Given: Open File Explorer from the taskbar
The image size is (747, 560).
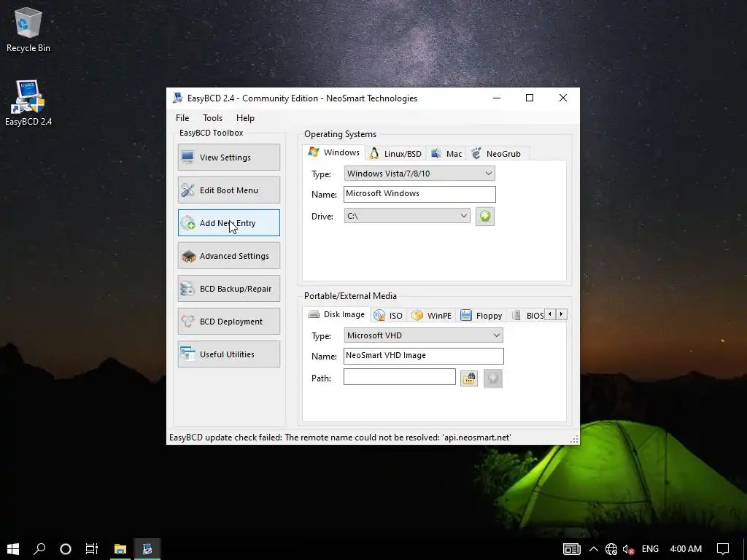Looking at the screenshot, I should pyautogui.click(x=120, y=548).
